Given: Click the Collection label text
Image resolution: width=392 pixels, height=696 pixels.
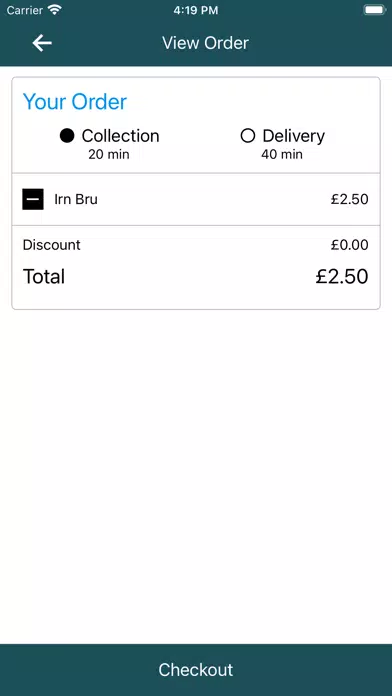Looking at the screenshot, I should [x=120, y=136].
